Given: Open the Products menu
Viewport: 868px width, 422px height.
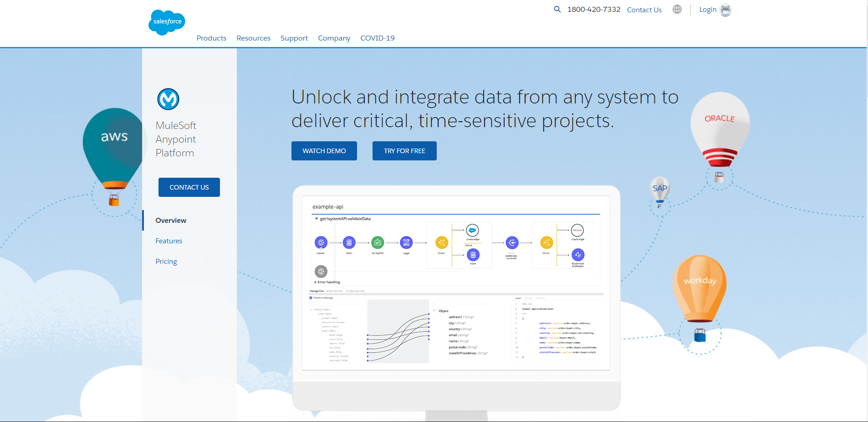Looking at the screenshot, I should coord(211,38).
